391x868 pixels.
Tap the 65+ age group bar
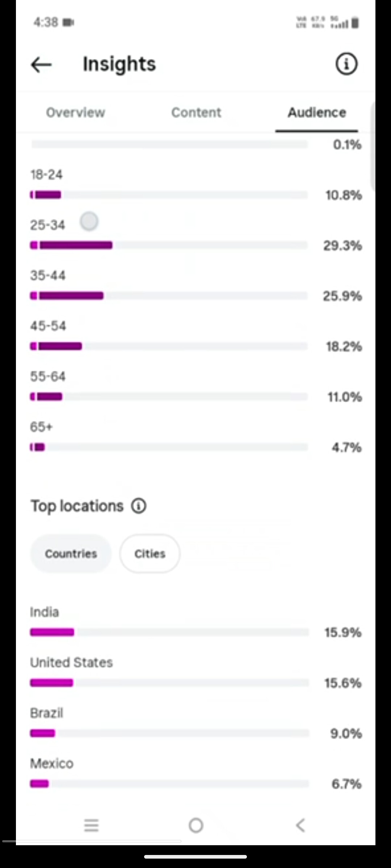point(169,447)
